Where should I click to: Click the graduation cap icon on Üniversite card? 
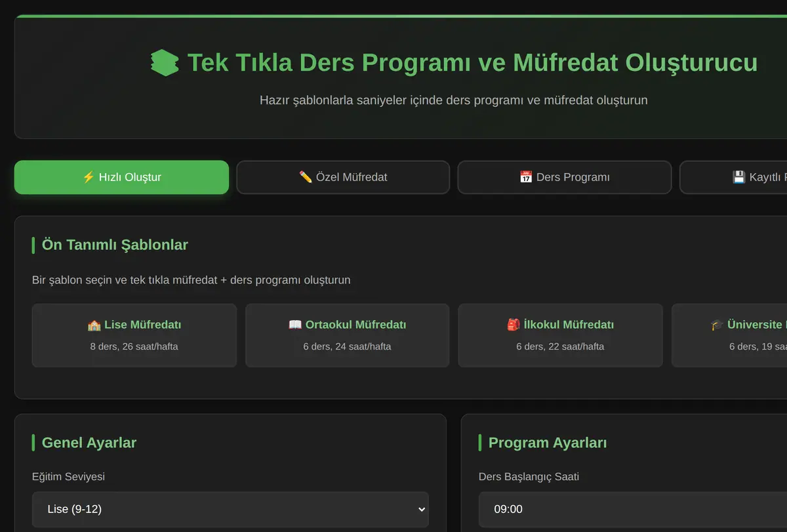(717, 325)
